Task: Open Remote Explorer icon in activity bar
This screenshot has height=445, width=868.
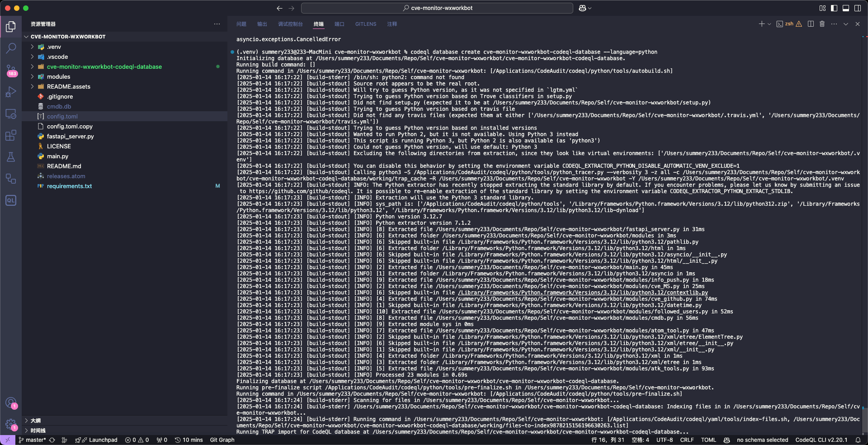Action: point(11,114)
